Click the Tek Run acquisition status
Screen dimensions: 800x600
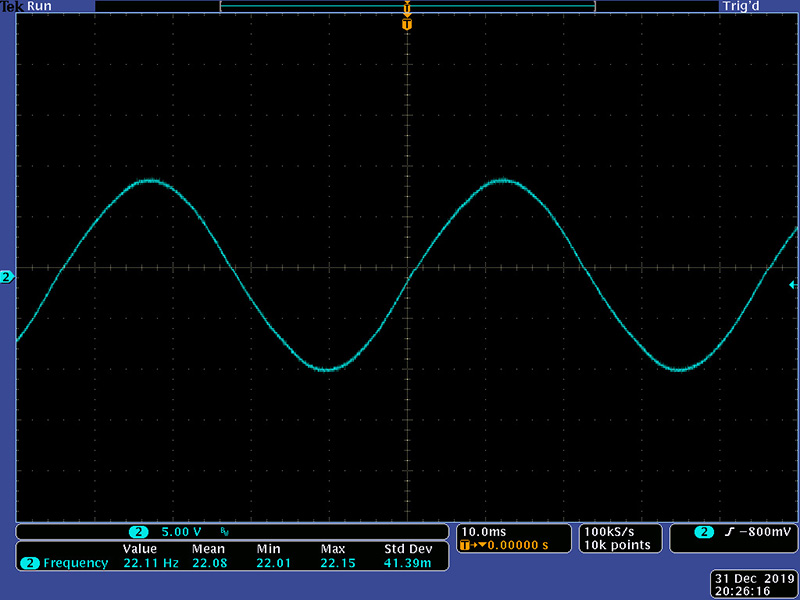pos(25,6)
